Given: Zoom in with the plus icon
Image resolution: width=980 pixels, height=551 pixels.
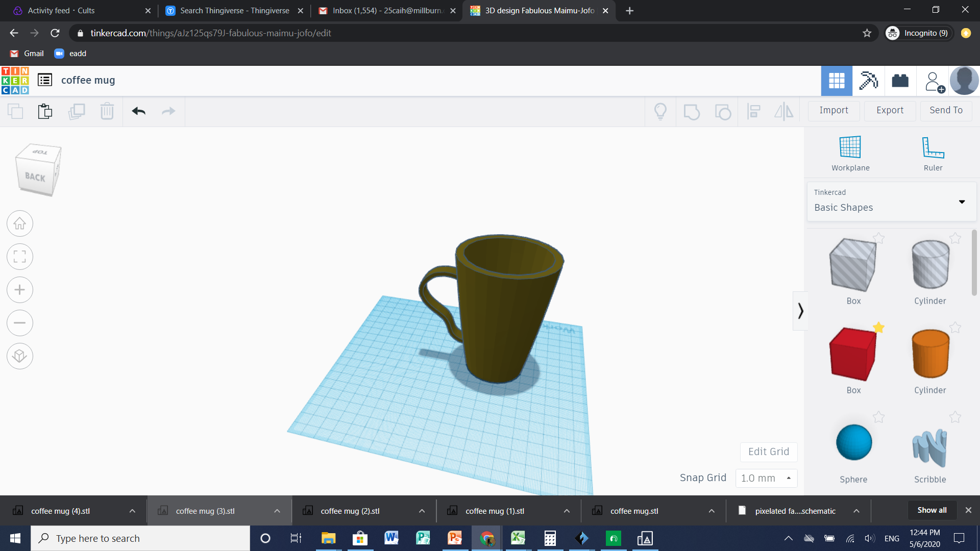Looking at the screenshot, I should pyautogui.click(x=19, y=290).
